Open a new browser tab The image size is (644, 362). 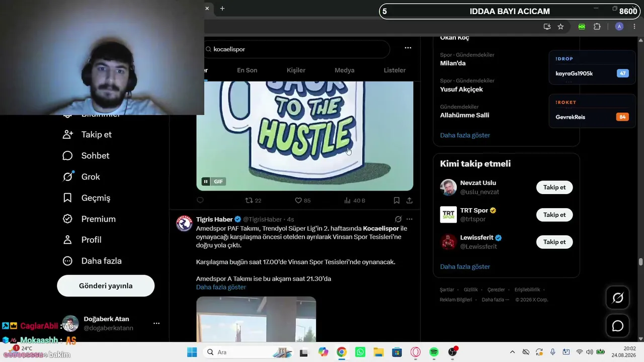point(222,8)
